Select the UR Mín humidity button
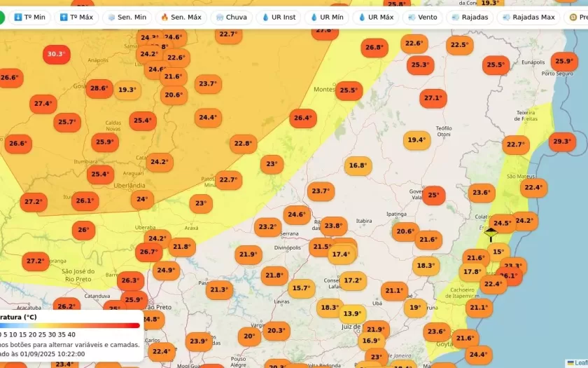The height and width of the screenshot is (368, 588). click(327, 17)
